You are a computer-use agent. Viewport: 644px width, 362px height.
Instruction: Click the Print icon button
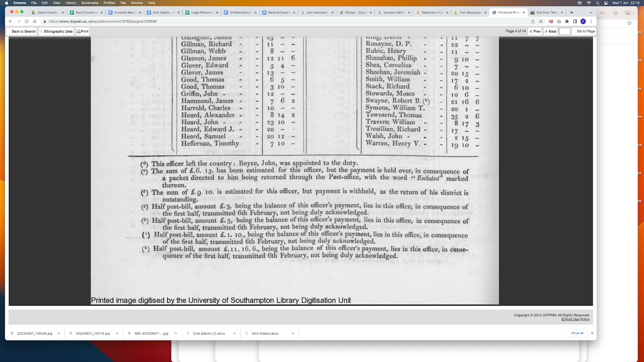click(82, 31)
